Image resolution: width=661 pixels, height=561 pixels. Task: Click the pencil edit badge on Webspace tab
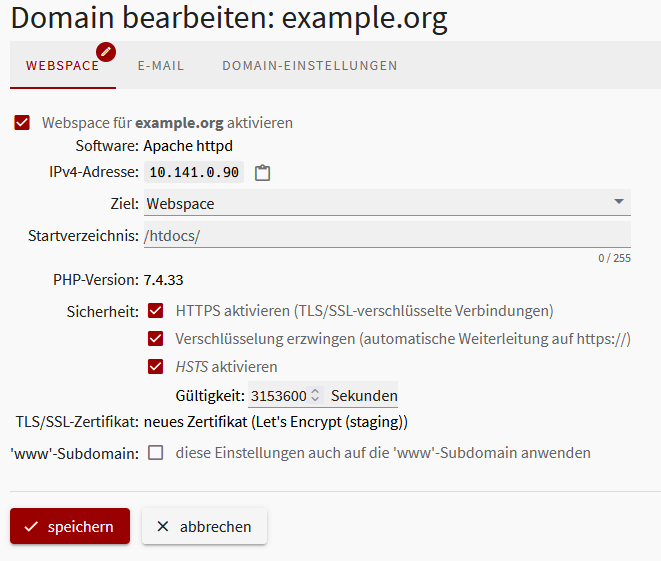106,52
